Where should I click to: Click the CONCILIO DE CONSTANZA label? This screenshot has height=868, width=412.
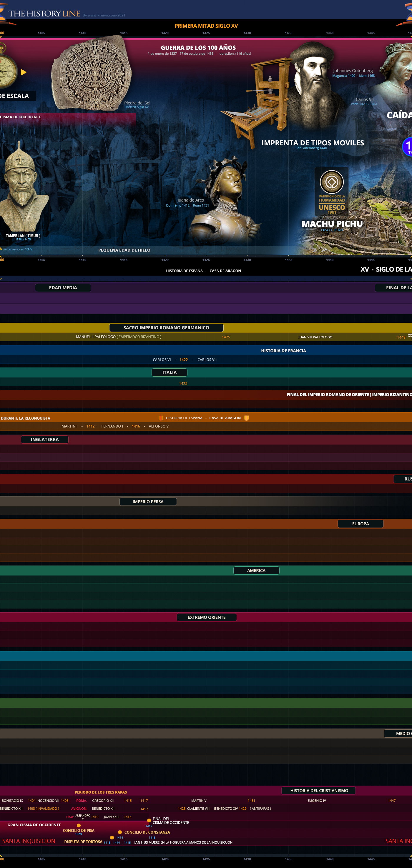click(x=147, y=832)
